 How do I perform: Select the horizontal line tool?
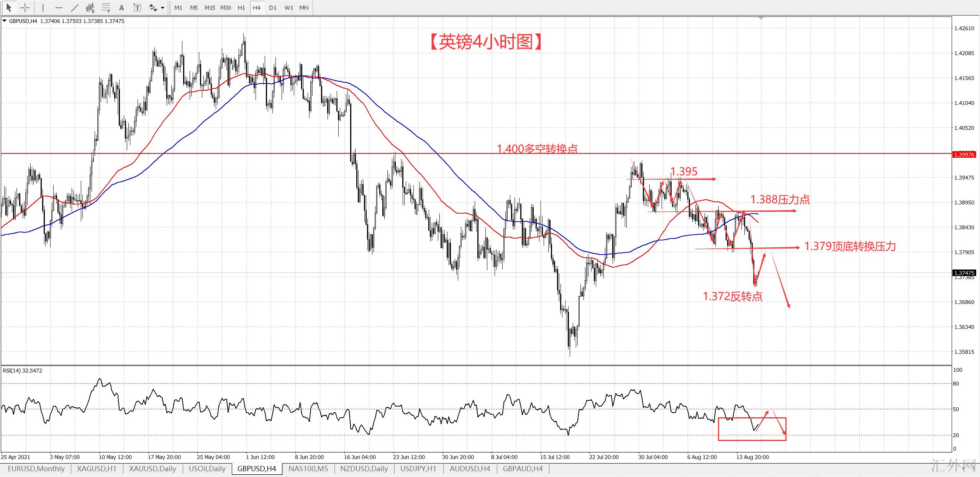click(59, 7)
